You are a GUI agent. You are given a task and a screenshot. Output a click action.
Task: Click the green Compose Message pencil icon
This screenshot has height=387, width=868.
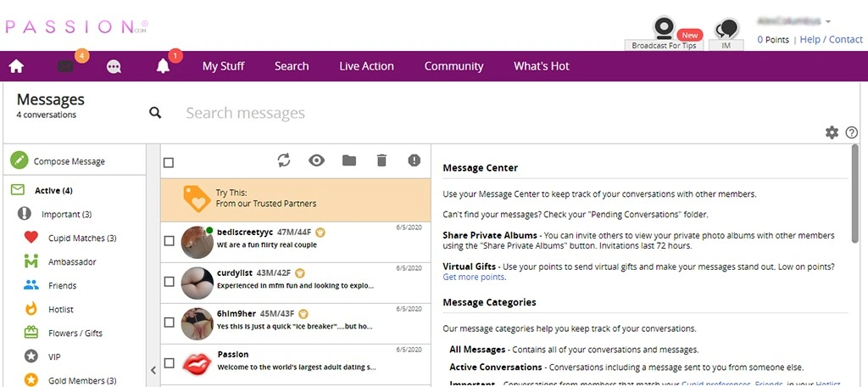(x=19, y=160)
